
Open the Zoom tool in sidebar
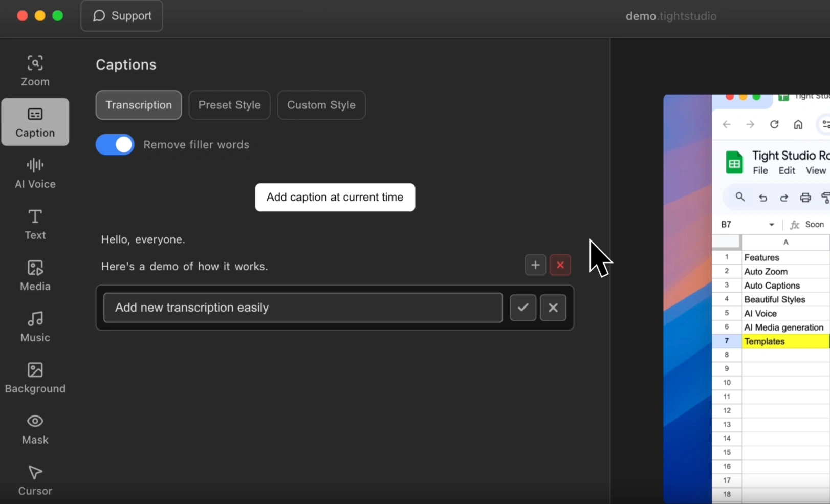[x=35, y=71]
